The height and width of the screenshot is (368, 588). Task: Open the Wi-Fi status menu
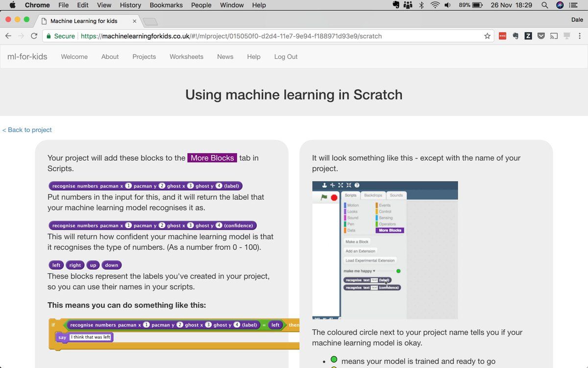tap(435, 5)
